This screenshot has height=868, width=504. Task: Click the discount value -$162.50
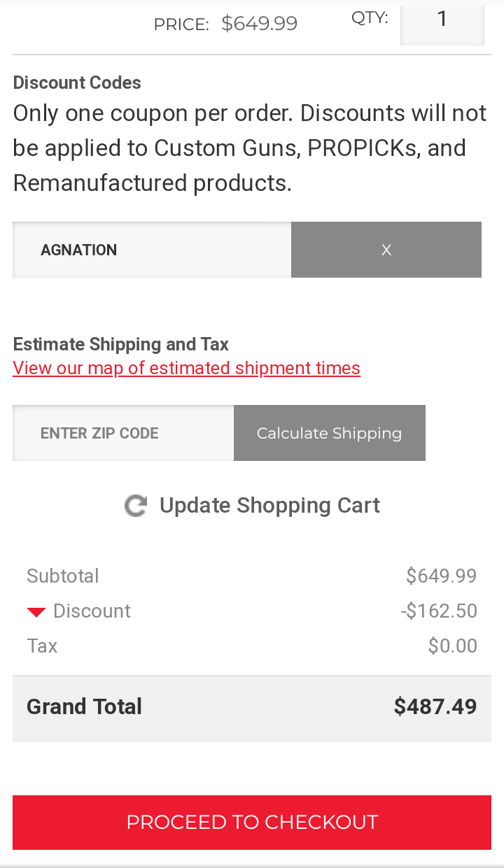439,611
